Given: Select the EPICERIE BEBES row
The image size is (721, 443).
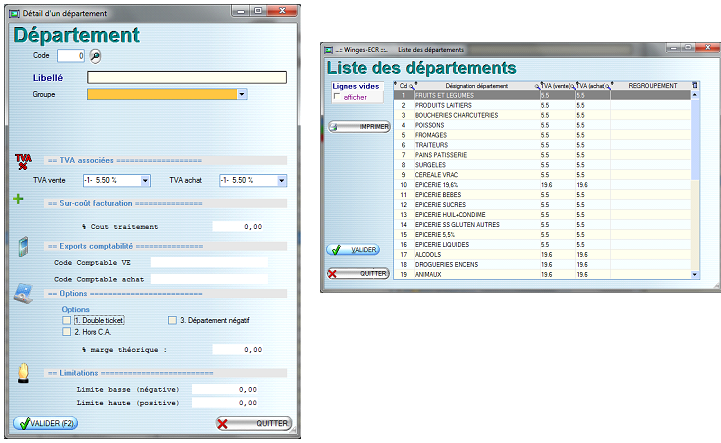Looking at the screenshot, I should (x=450, y=194).
